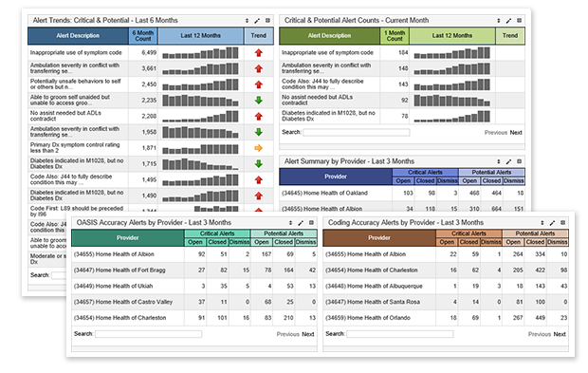Click the blue Trend column header

259,36
